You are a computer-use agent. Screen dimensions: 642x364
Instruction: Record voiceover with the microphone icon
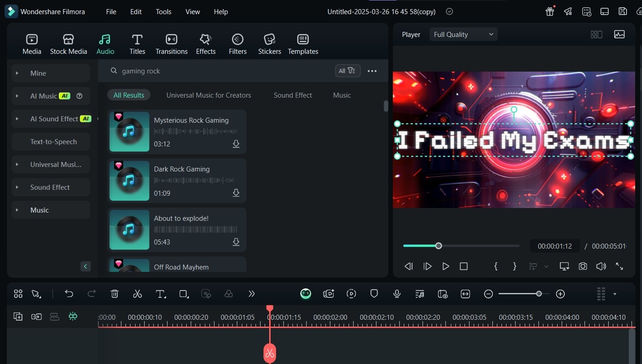[x=397, y=294]
